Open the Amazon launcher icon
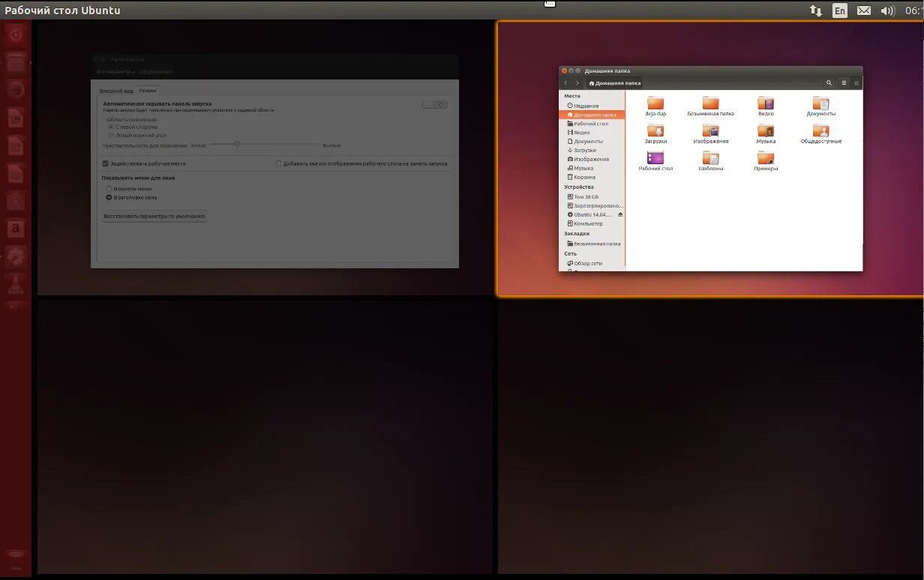924x580 pixels. tap(16, 229)
